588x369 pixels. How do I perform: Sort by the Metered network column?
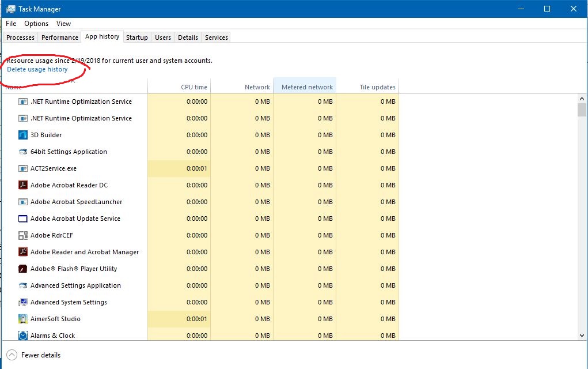point(306,87)
